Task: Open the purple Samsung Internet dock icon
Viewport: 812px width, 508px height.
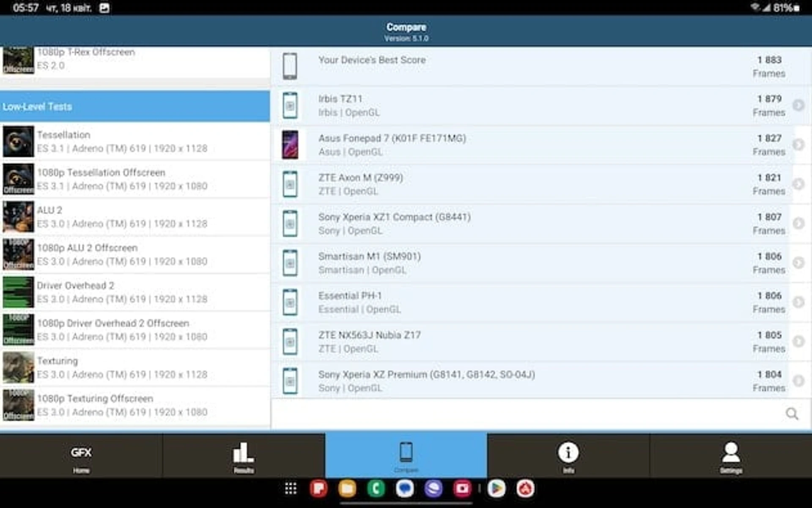Action: (433, 489)
